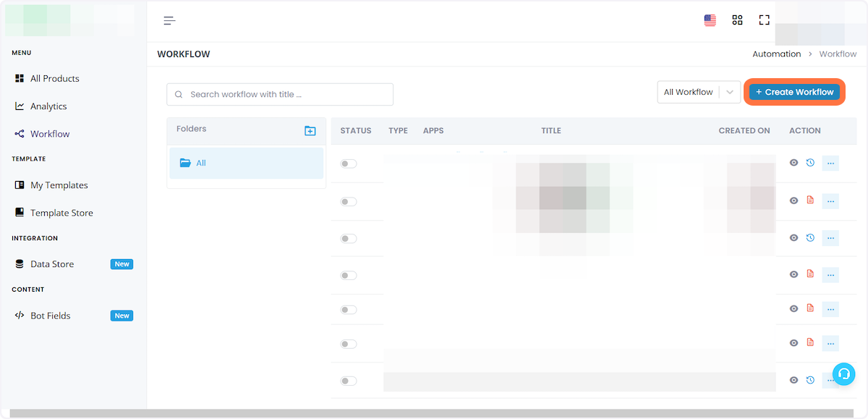This screenshot has width=868, height=419.
Task: Click the Workflow breadcrumb text
Action: (838, 54)
